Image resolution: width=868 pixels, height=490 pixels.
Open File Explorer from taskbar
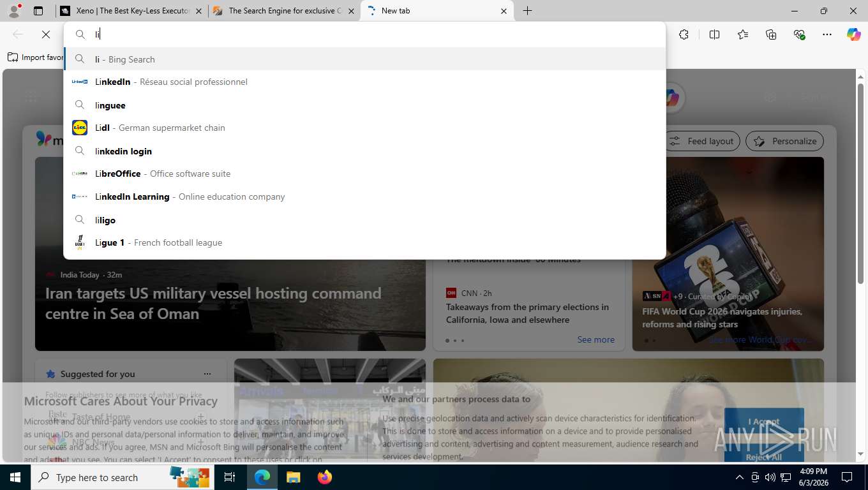[x=293, y=477]
